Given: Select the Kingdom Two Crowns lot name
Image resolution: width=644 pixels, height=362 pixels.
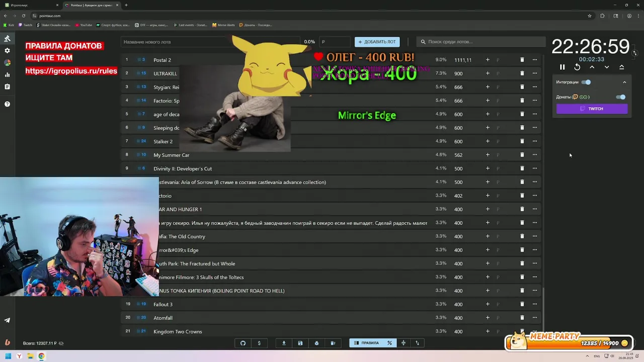Looking at the screenshot, I should [178, 331].
